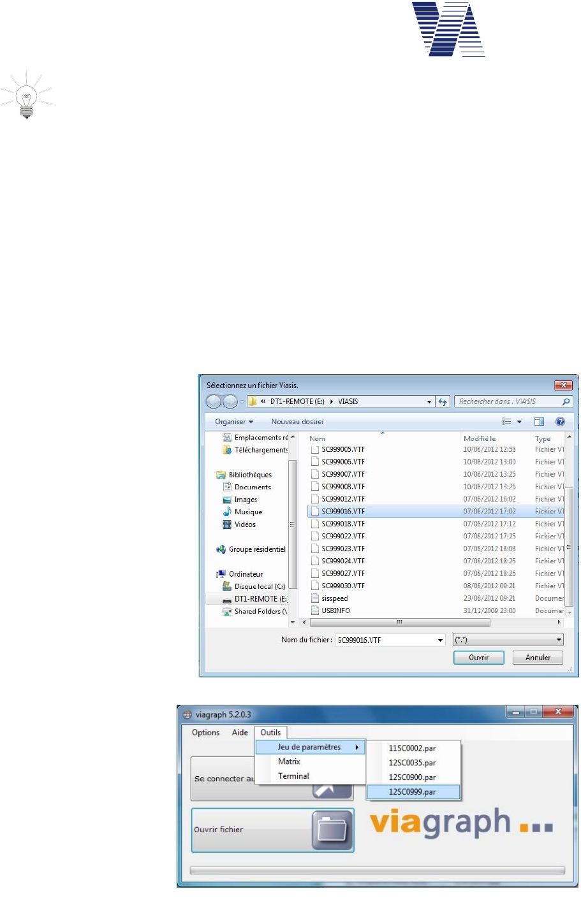Select the Terminal menu entry

click(x=311, y=776)
